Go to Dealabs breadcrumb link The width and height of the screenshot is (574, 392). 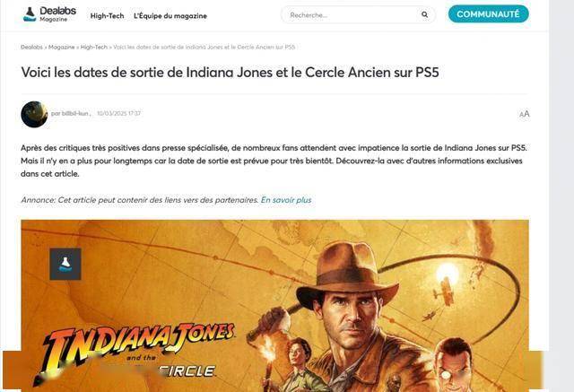point(31,47)
